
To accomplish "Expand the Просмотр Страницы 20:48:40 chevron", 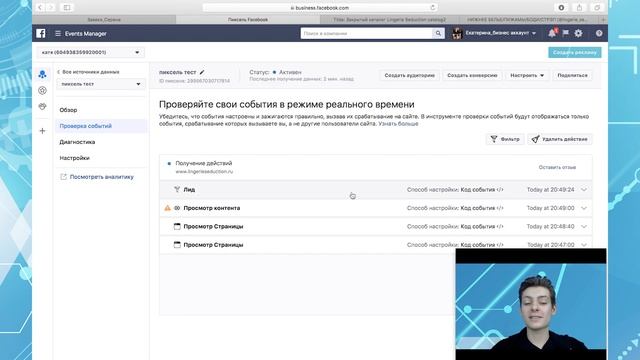I will 584,227.
